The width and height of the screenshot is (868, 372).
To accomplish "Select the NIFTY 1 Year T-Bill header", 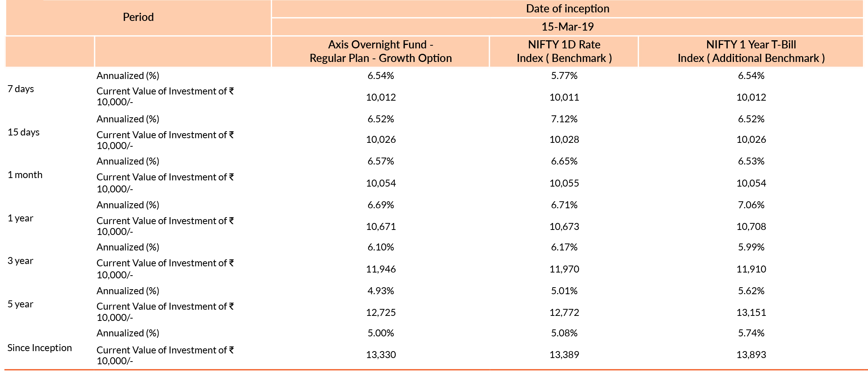I will (x=751, y=51).
